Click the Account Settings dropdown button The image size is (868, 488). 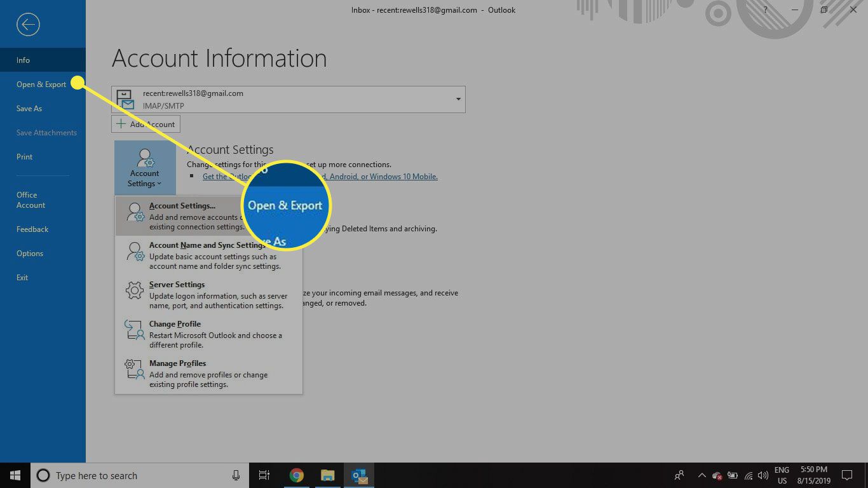pos(145,168)
